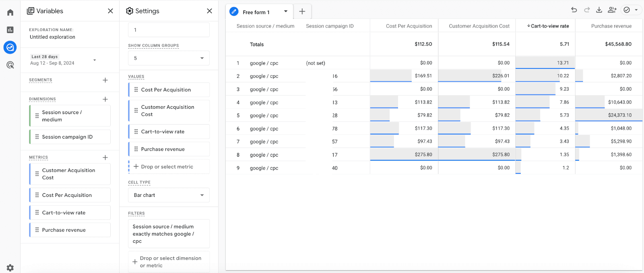The height and width of the screenshot is (273, 644).
Task: Add a new exploration tab
Action: click(302, 12)
